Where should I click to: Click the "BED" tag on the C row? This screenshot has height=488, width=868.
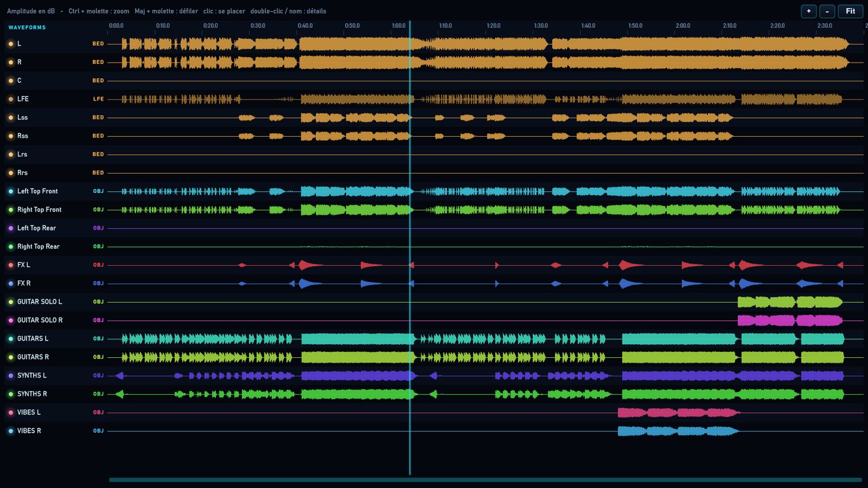[98, 81]
